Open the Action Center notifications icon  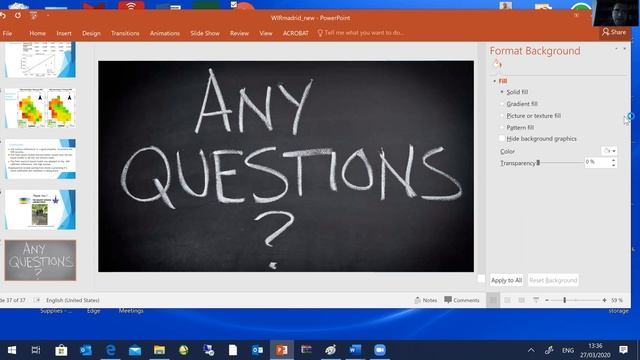[x=623, y=350]
